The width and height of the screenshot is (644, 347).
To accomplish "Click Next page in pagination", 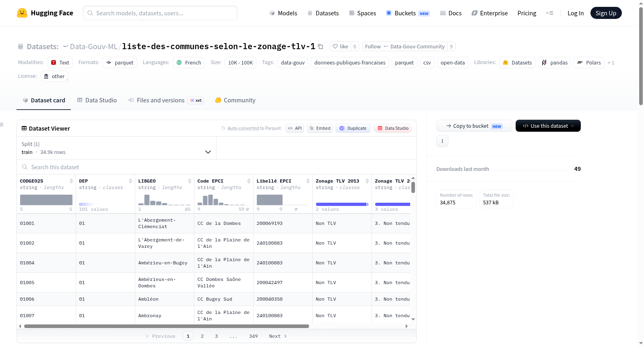I will [x=278, y=336].
